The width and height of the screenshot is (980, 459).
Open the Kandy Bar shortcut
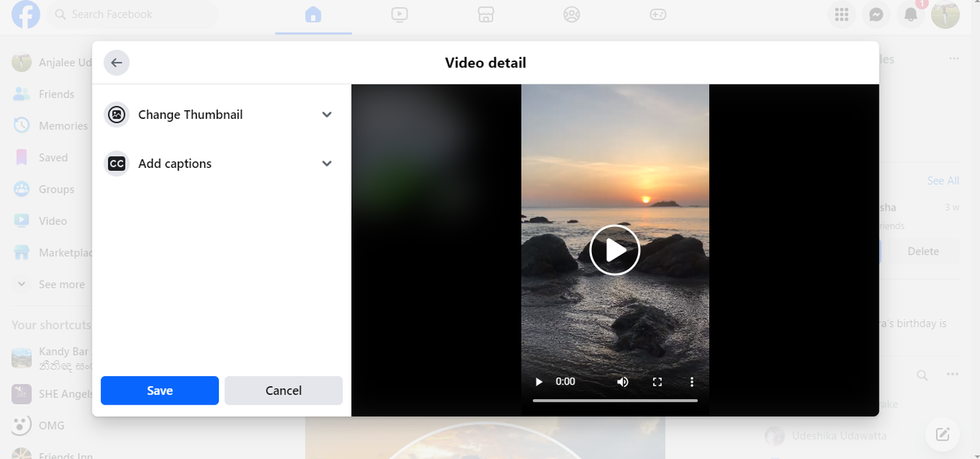[51, 359]
